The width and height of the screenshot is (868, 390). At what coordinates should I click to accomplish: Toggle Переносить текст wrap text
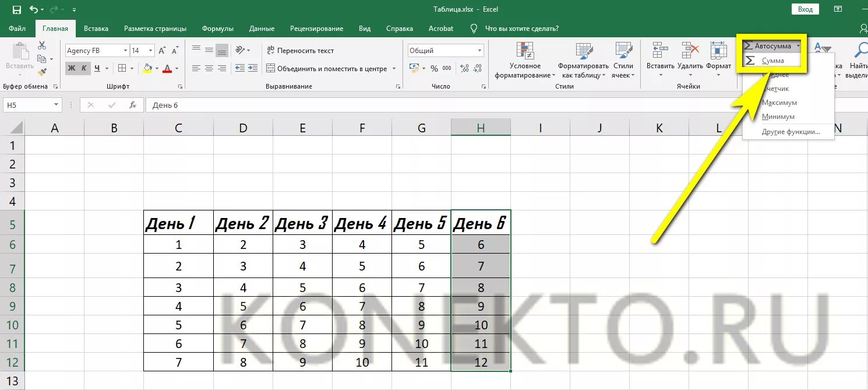(x=301, y=51)
